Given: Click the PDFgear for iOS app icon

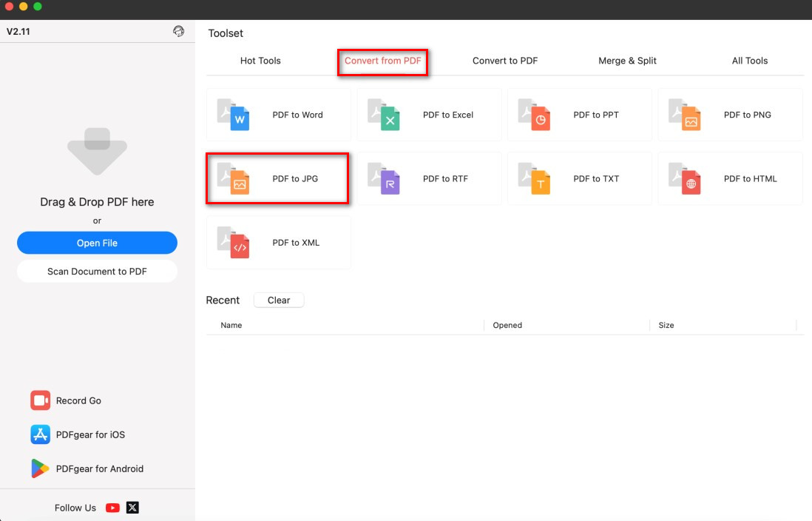Looking at the screenshot, I should (40, 434).
